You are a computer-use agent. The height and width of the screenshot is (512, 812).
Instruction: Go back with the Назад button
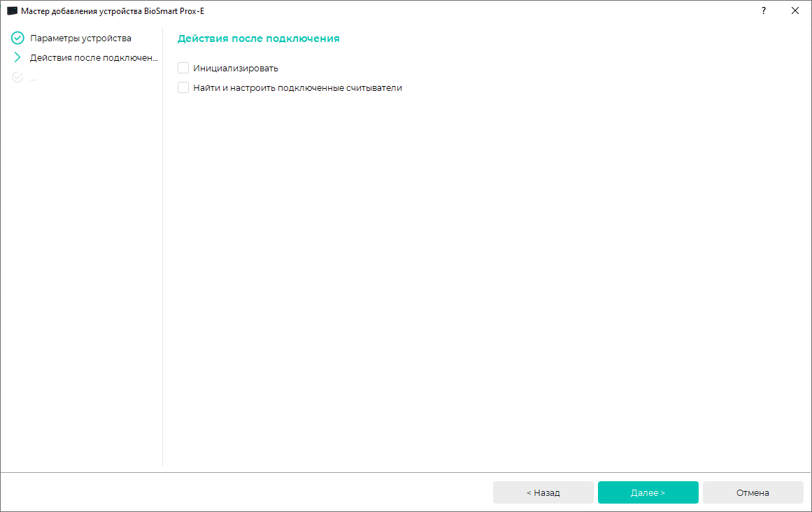click(x=543, y=492)
